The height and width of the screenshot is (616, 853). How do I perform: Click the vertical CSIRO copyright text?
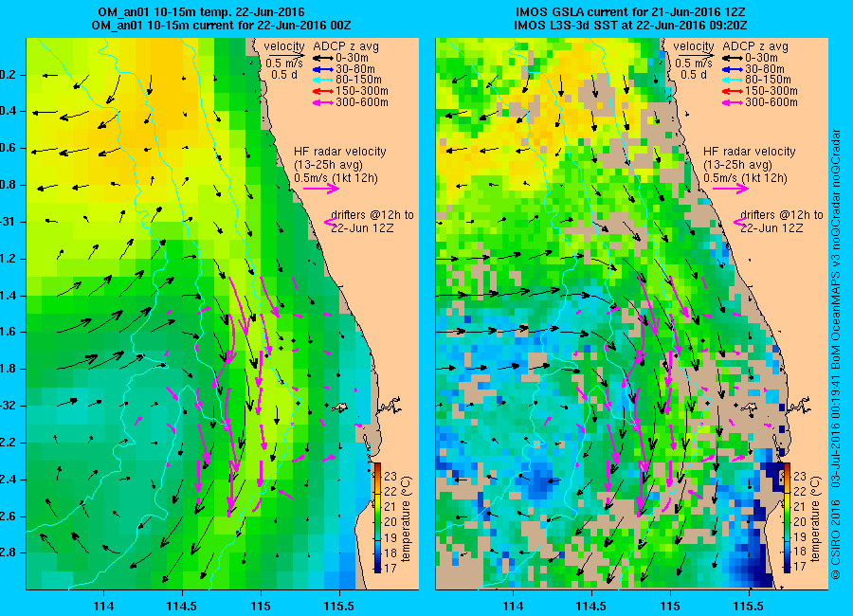click(836, 353)
